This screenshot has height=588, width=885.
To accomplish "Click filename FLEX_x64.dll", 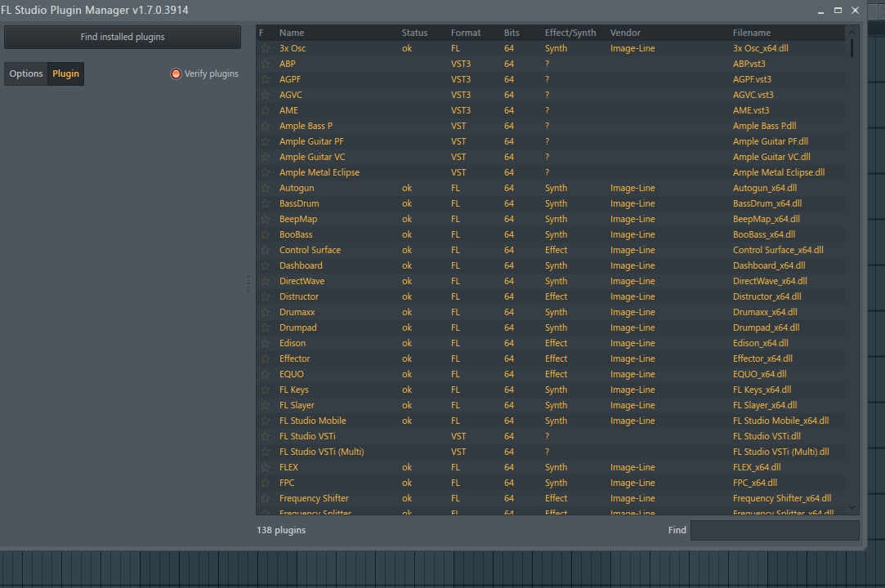I will [x=757, y=467].
